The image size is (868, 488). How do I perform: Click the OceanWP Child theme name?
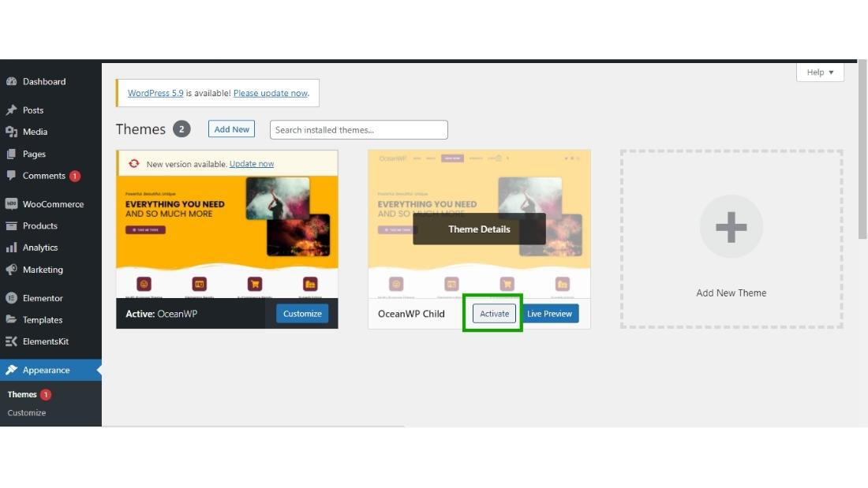[x=411, y=314]
